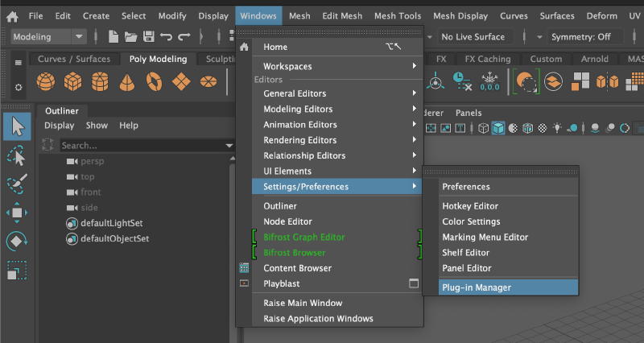This screenshot has width=644, height=343.
Task: Click the image plane viewport icon
Action: click(446, 128)
